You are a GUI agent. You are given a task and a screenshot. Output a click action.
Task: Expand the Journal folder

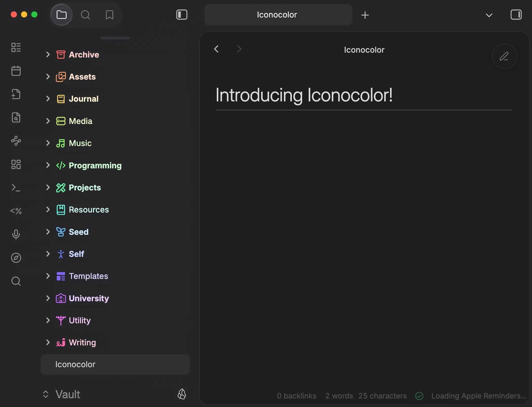click(48, 99)
